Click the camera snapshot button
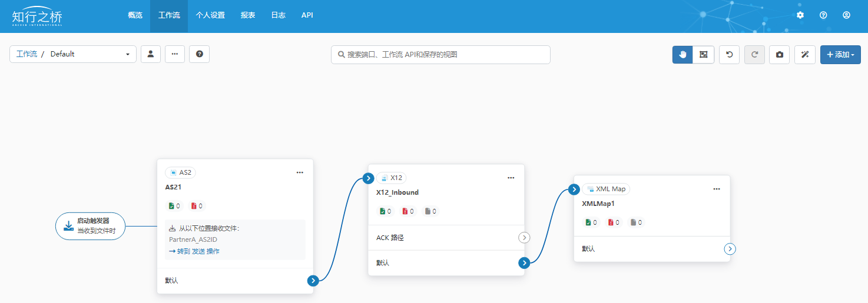This screenshot has height=303, width=868. coord(780,55)
